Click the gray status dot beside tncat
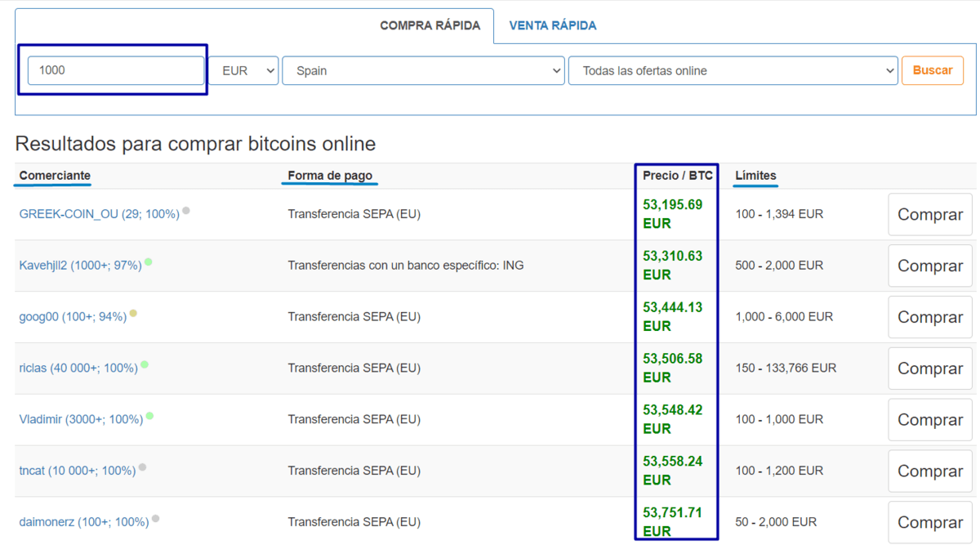980x545 pixels. (142, 467)
